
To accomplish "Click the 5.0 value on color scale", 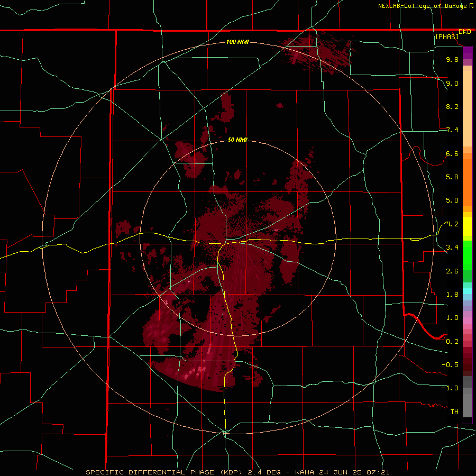I will (x=452, y=200).
